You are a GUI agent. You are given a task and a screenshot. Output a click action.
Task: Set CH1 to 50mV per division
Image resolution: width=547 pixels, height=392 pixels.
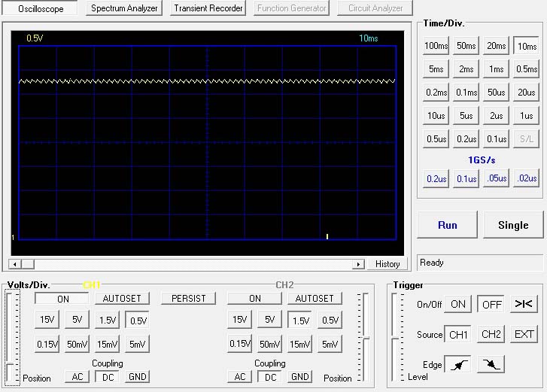(x=77, y=344)
